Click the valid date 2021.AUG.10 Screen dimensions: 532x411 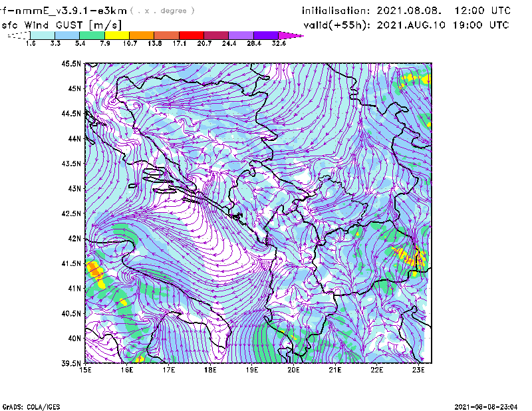pyautogui.click(x=411, y=25)
